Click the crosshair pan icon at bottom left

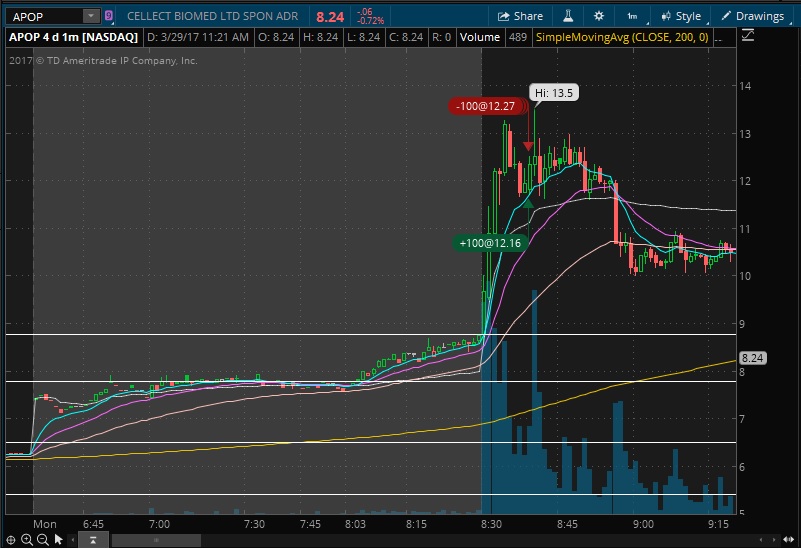(10, 539)
